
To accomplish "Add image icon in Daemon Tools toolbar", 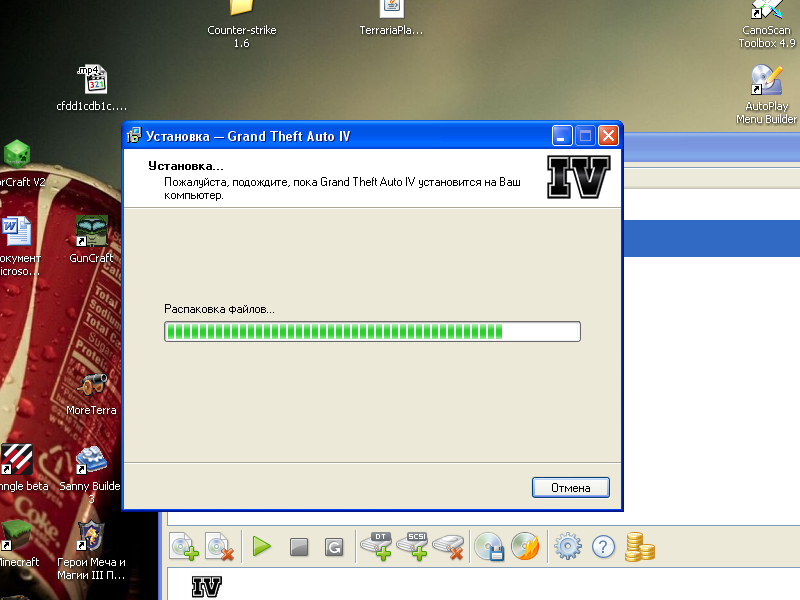I will click(x=184, y=547).
